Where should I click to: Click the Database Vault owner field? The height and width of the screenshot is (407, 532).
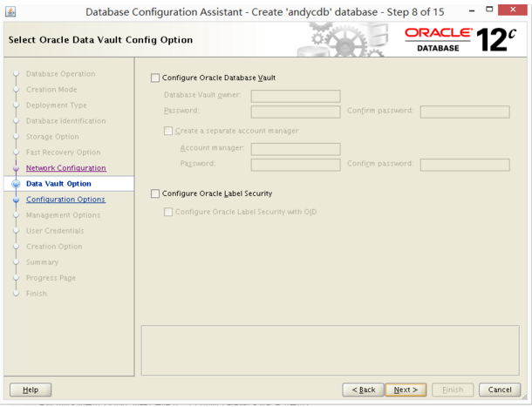pos(296,96)
